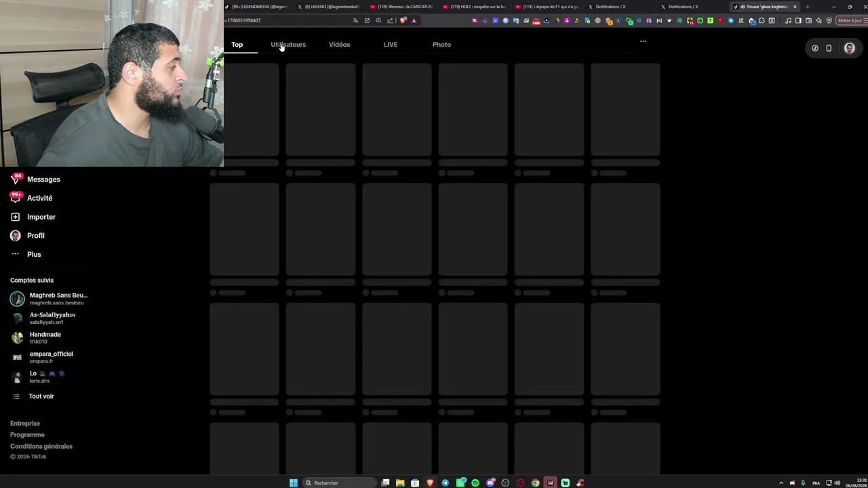
Task: Click the phone app icon near avatar
Action: 829,48
